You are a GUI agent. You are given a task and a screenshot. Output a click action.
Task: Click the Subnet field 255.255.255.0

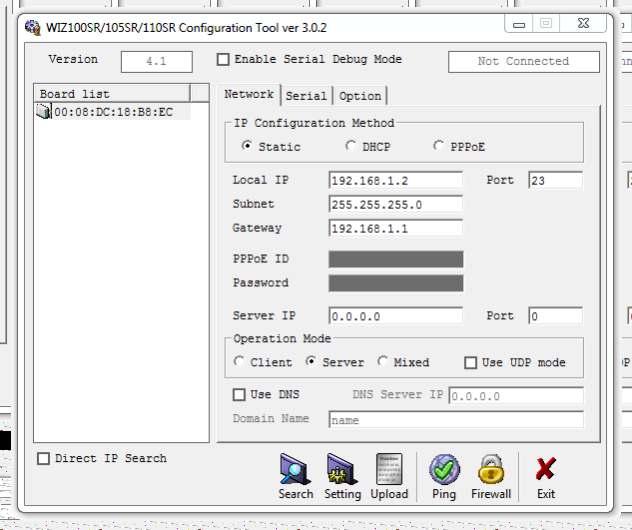point(396,204)
